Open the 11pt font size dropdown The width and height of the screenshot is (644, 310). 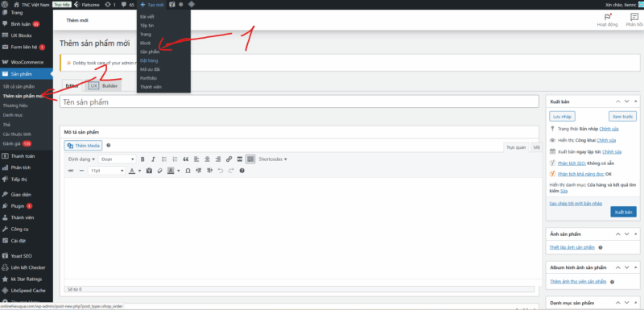(107, 171)
